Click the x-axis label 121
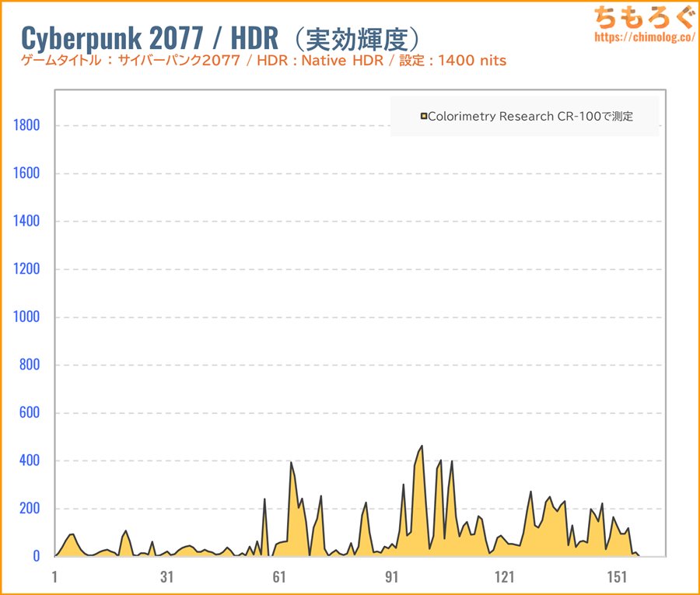Screen dimensions: 700x595 (x=505, y=577)
